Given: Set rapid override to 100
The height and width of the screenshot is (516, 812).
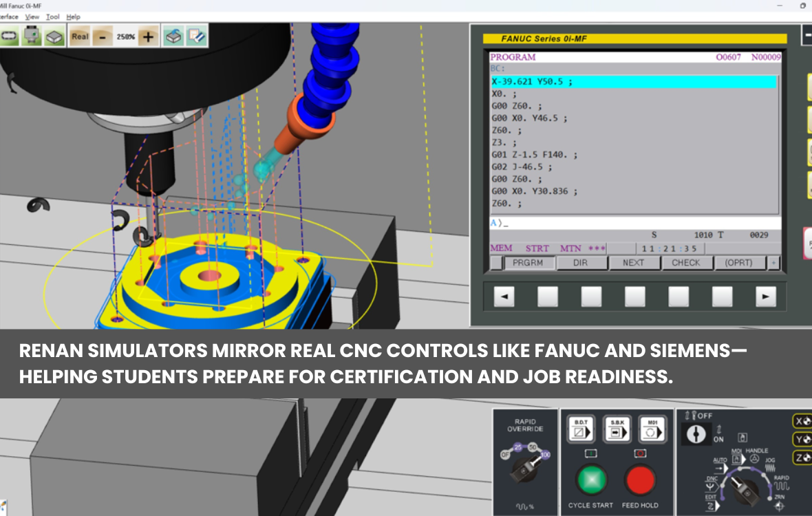Looking at the screenshot, I should 545,454.
